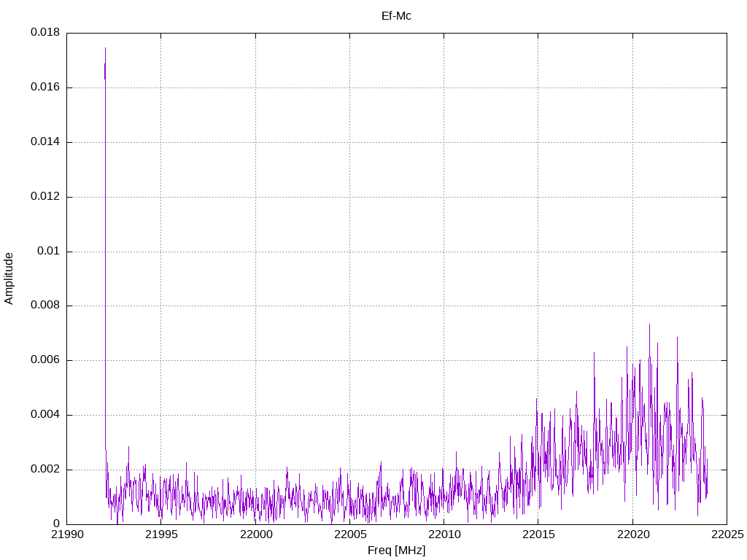Click the 0.008 y-axis tick label
Image resolution: width=747 pixels, height=560 pixels.
click(x=44, y=306)
